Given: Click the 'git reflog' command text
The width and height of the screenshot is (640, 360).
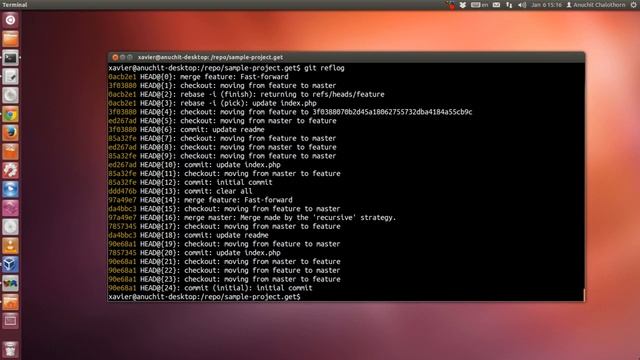Looking at the screenshot, I should point(324,68).
